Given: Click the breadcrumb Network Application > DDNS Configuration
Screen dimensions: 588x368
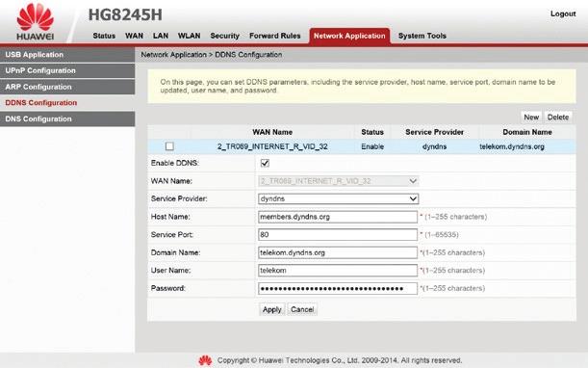Looking at the screenshot, I should pos(212,55).
